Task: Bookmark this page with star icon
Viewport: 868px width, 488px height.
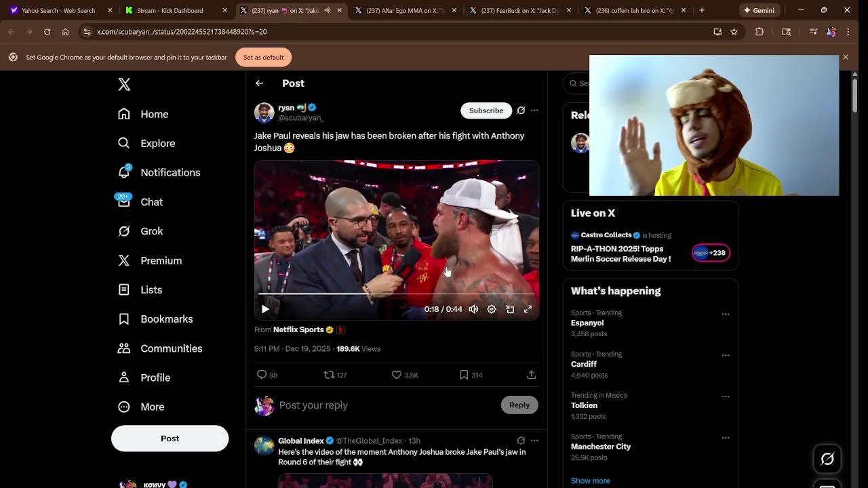Action: [734, 32]
